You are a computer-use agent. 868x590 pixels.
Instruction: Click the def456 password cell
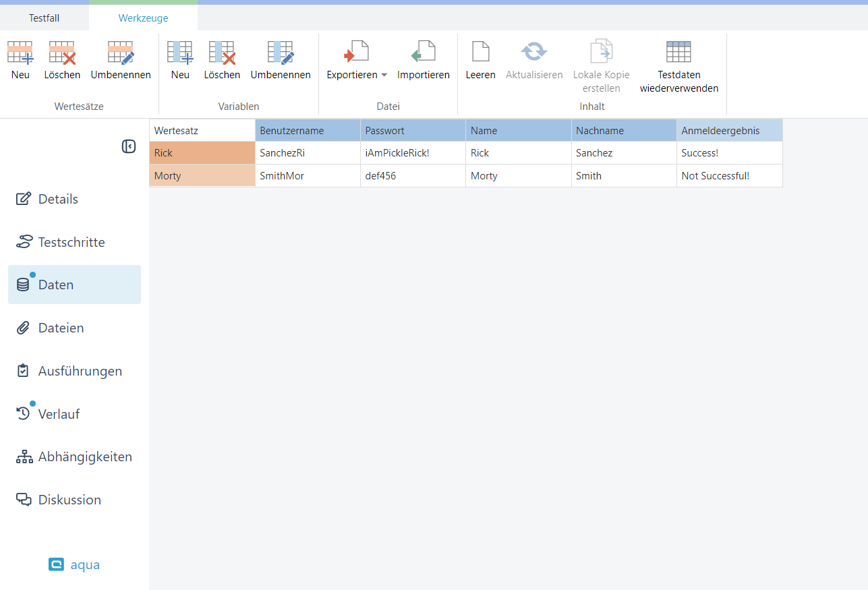(x=412, y=176)
